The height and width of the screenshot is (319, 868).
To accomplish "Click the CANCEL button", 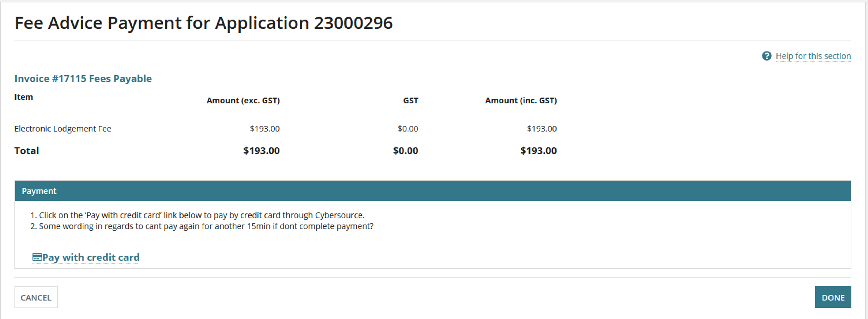I will (x=36, y=298).
